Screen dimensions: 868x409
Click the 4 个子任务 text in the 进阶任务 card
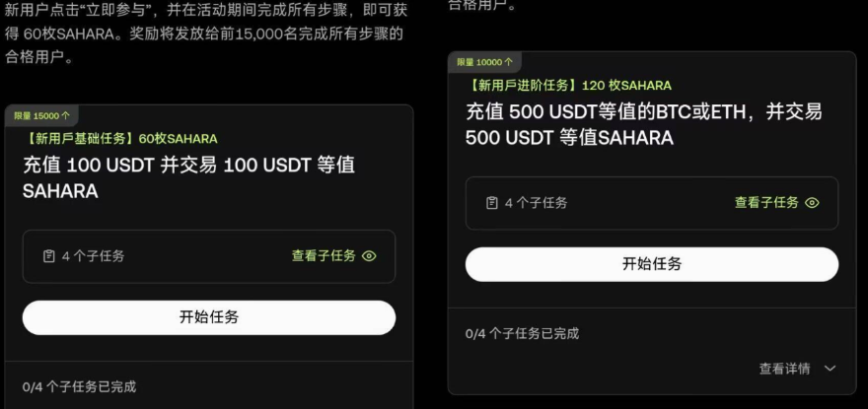coord(536,203)
